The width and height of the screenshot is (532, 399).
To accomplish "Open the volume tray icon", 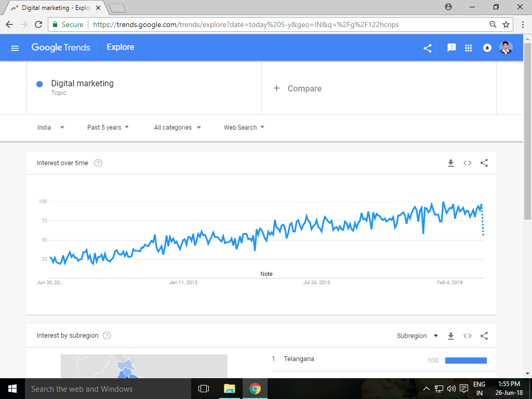I will [451, 389].
